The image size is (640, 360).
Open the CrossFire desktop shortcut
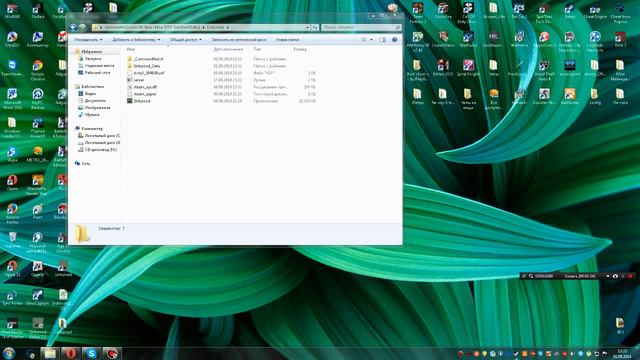(x=443, y=11)
